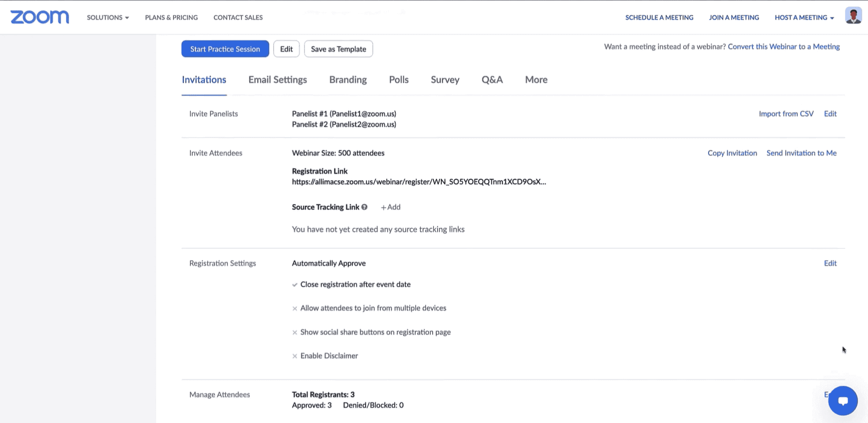Edit the Invite Panelists section

coord(830,114)
